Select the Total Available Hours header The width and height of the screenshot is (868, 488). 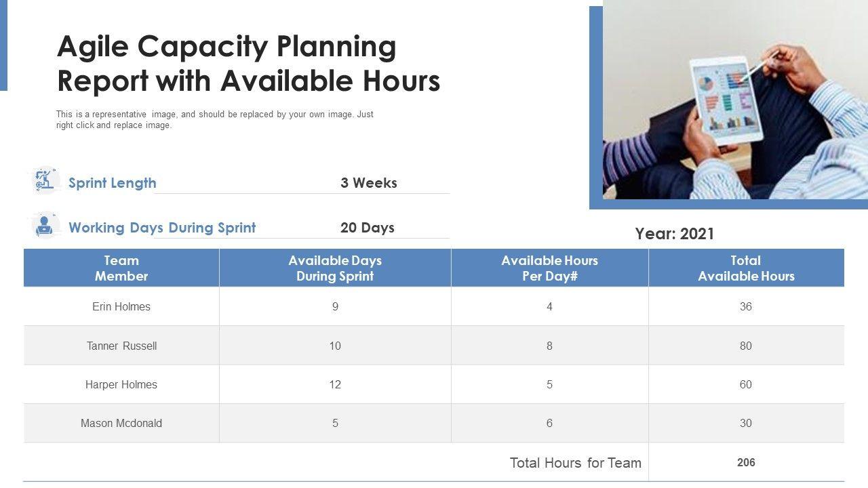click(746, 268)
